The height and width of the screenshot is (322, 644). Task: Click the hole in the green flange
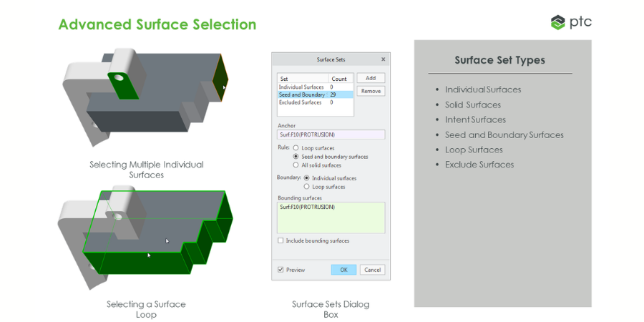(x=117, y=77)
